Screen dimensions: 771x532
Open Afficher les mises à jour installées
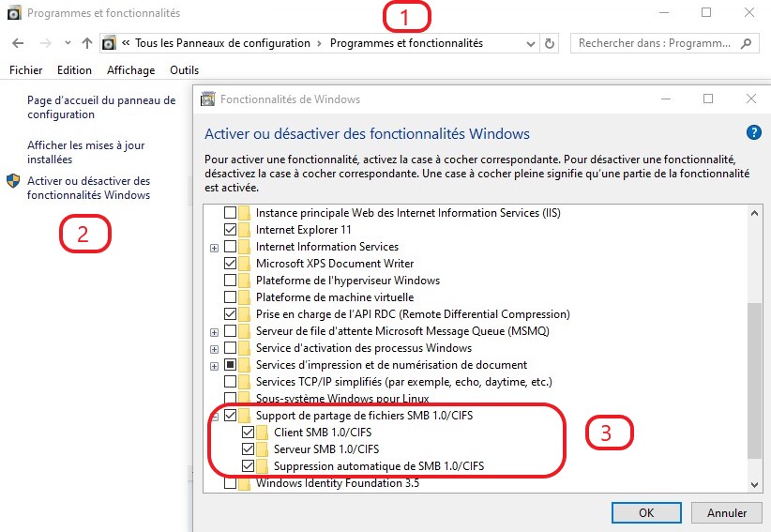(x=86, y=152)
